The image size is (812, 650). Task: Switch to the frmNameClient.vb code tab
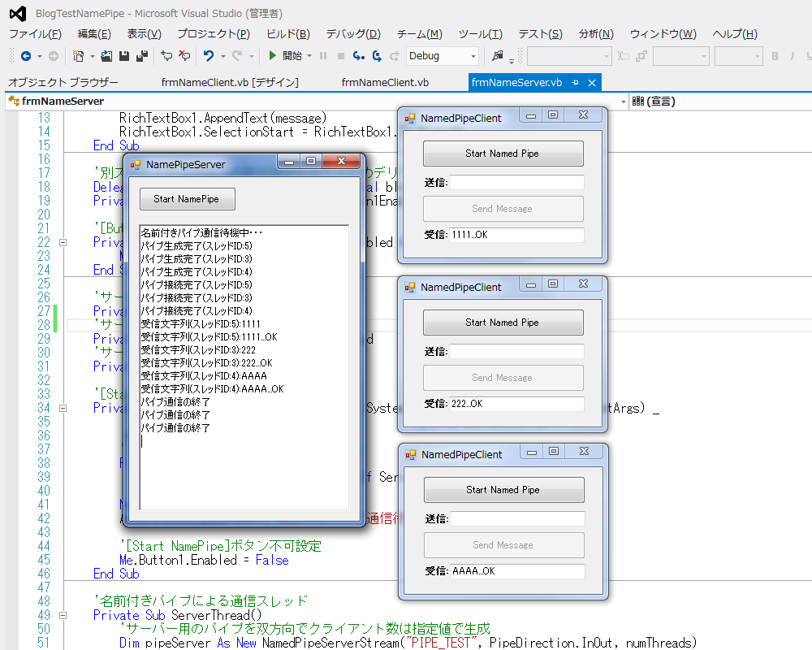pyautogui.click(x=385, y=82)
